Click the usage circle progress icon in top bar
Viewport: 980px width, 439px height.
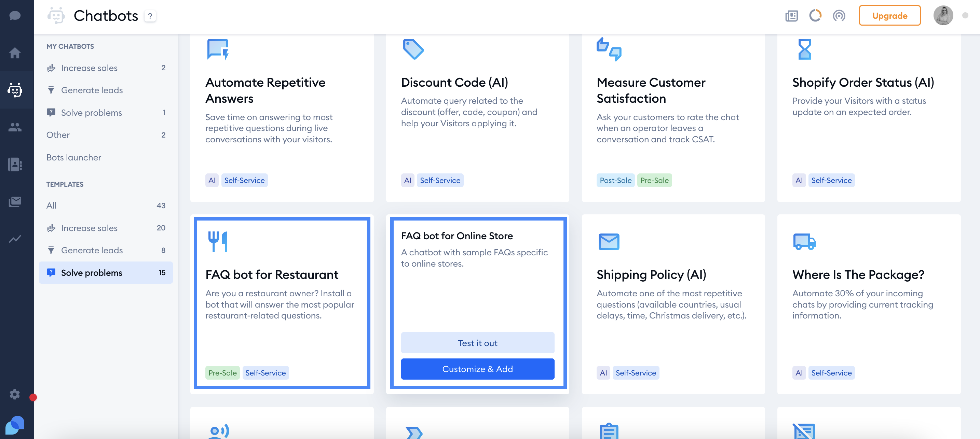(x=815, y=16)
